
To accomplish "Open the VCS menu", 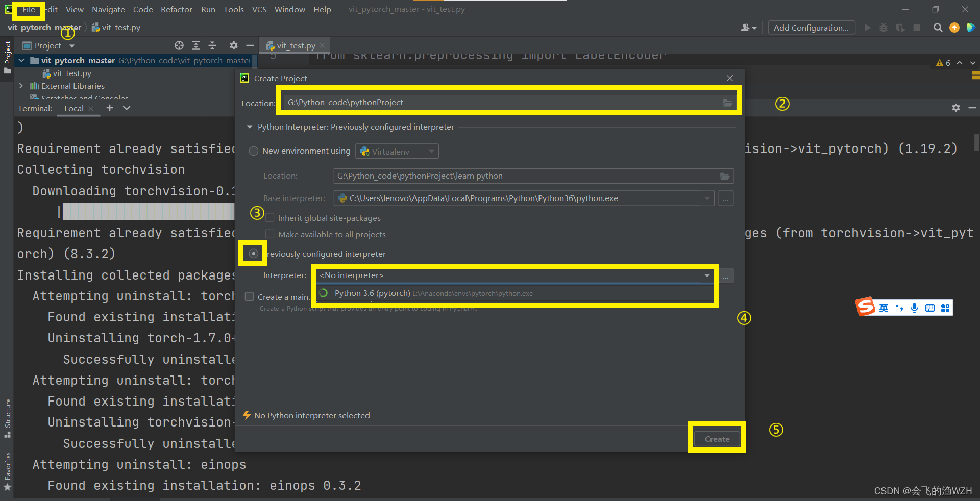I will pos(259,10).
